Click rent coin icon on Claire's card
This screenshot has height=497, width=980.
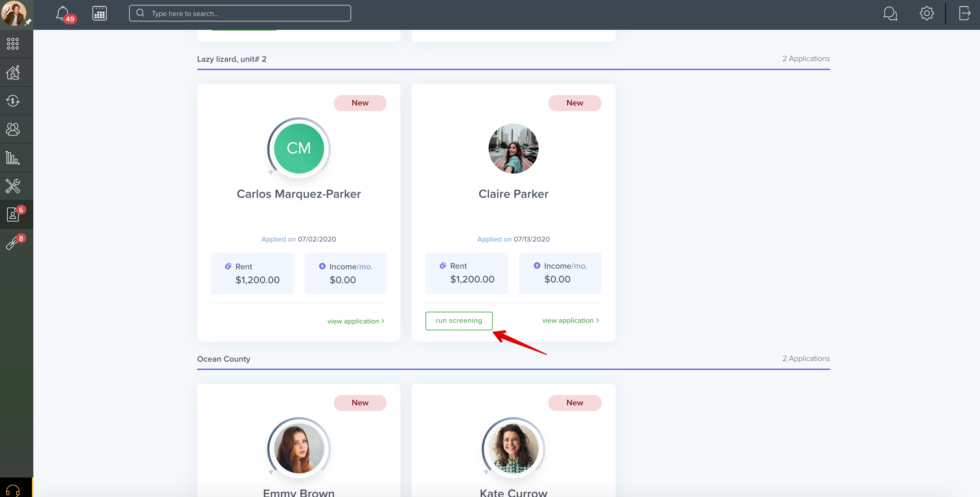tap(443, 265)
